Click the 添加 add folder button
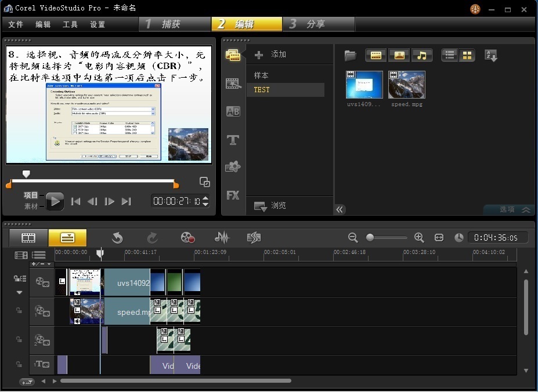 (270, 55)
